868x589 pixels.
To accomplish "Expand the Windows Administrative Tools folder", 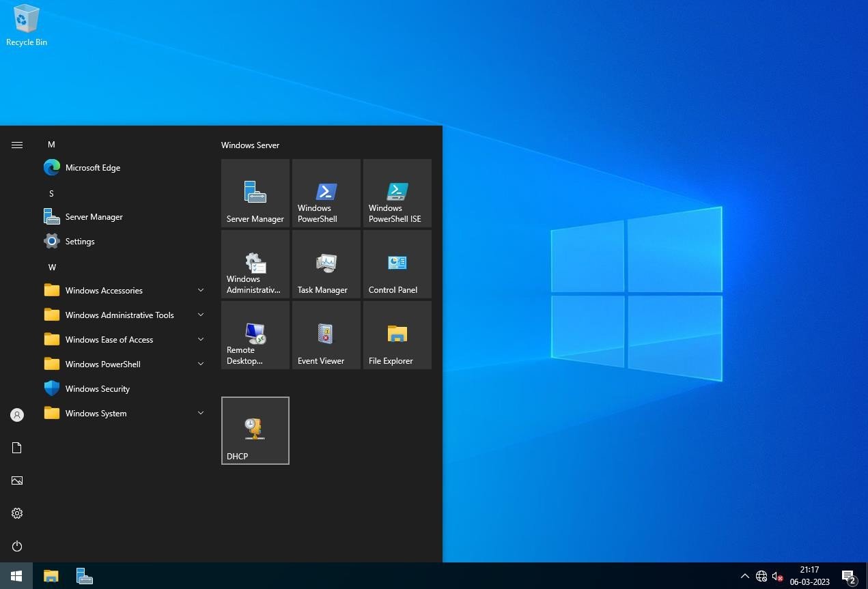I will (124, 315).
